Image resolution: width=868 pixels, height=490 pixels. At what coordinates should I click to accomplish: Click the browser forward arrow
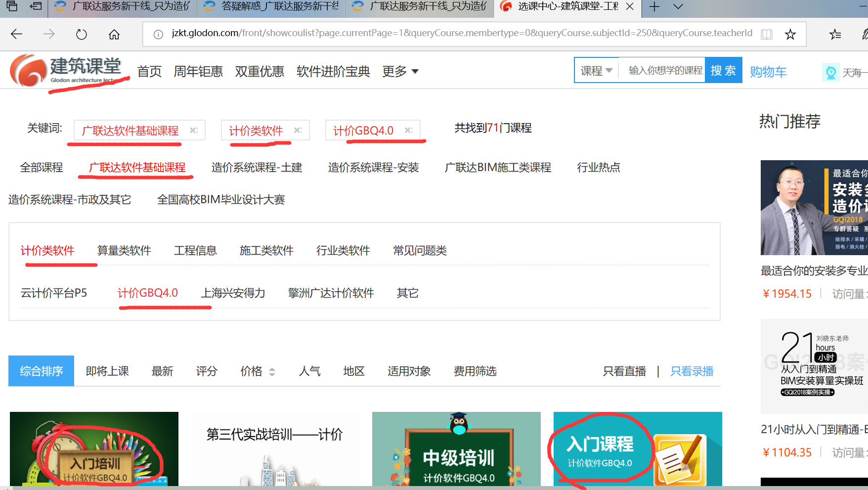tap(49, 34)
